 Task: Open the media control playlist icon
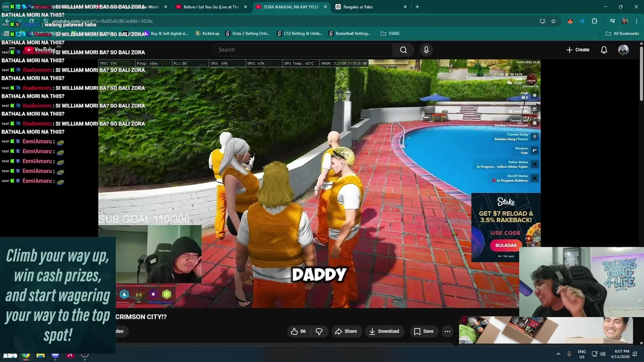[x=612, y=21]
